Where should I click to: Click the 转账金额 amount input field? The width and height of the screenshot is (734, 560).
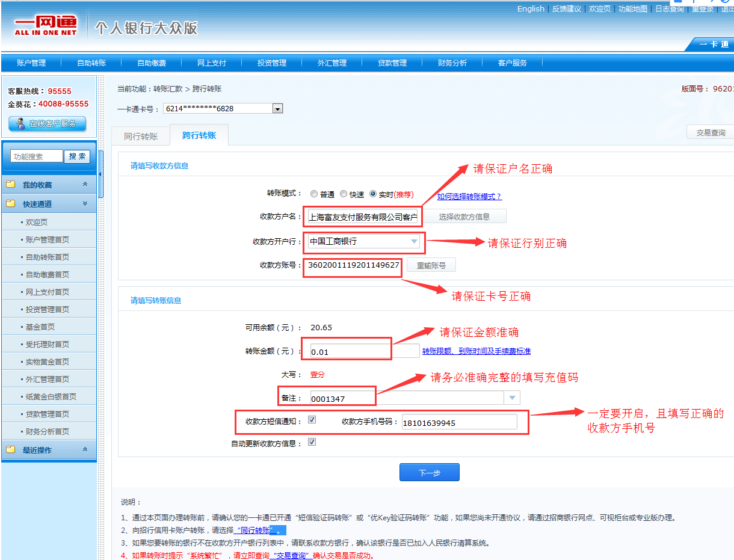(350, 351)
